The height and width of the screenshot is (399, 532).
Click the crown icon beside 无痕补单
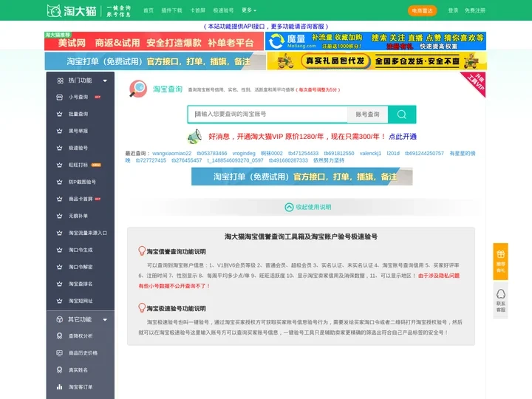pos(59,216)
